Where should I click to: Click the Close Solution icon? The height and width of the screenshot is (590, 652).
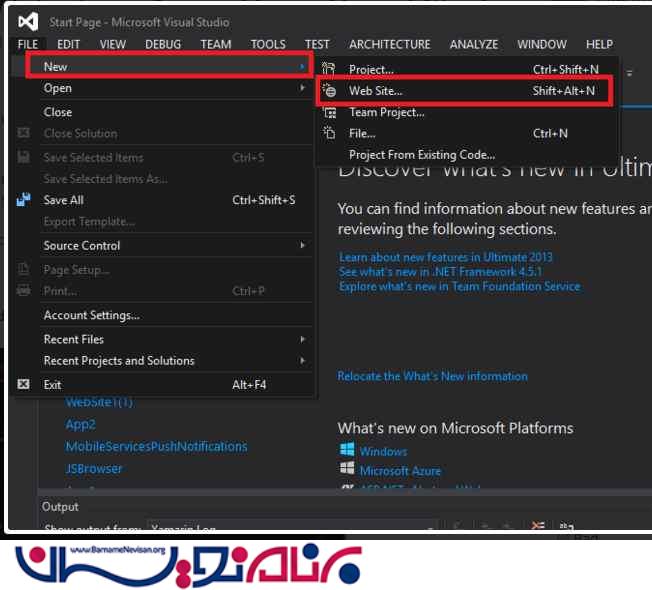click(23, 133)
